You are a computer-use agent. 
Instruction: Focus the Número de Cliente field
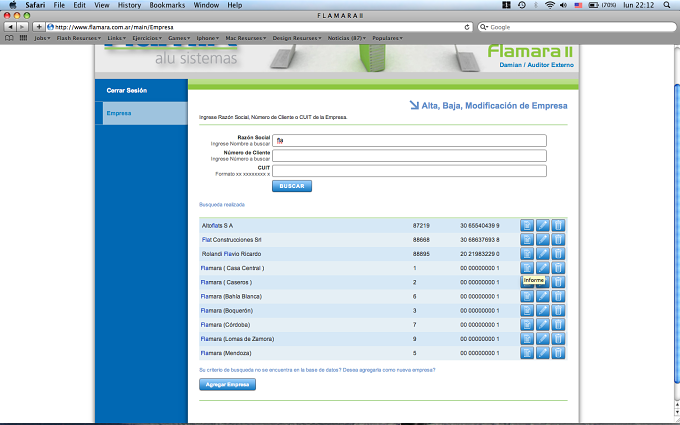409,156
